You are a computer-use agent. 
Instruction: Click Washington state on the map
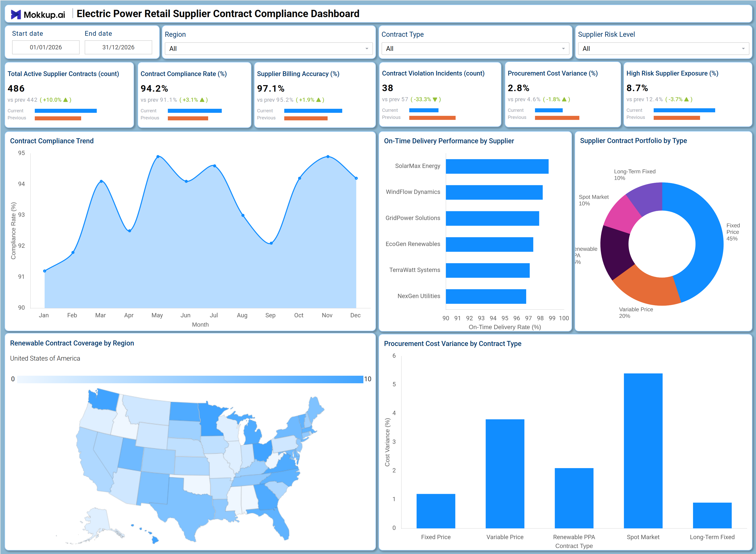104,400
